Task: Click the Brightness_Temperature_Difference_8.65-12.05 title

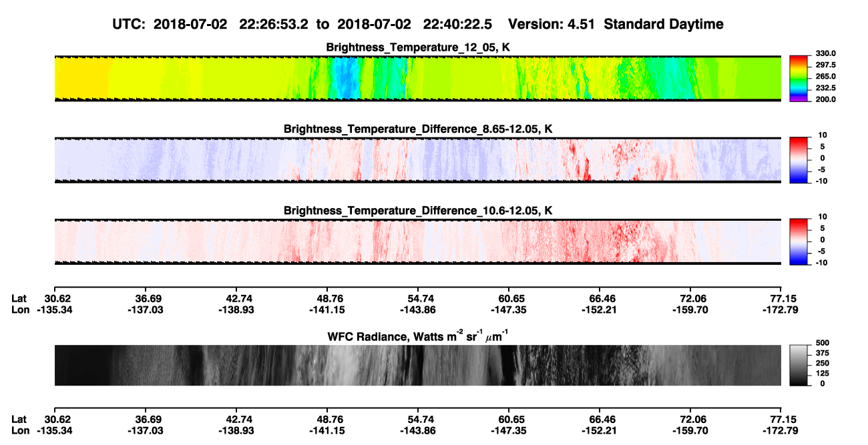Action: [x=418, y=129]
